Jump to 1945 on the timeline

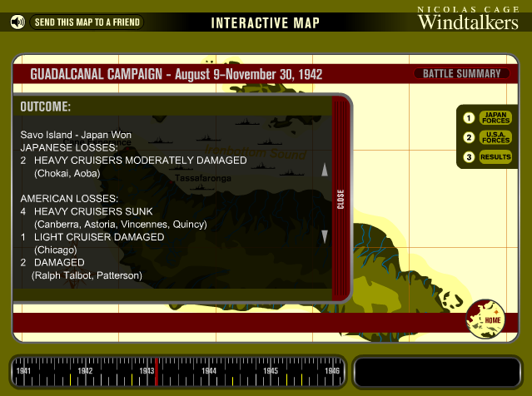click(x=271, y=371)
